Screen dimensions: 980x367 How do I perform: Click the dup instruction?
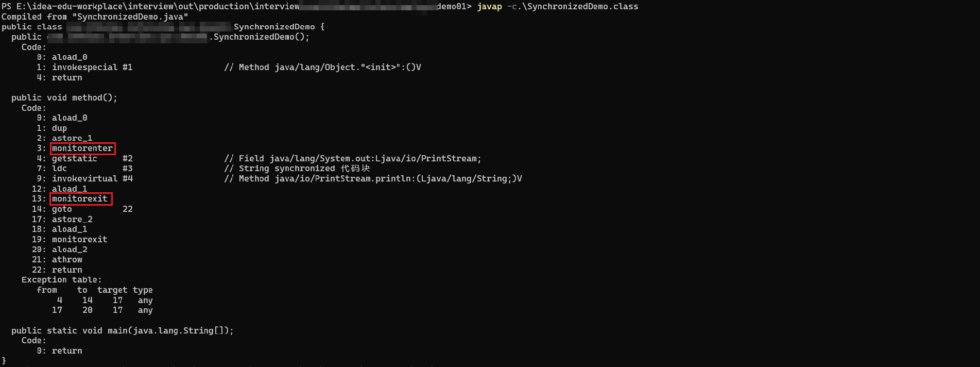tap(59, 128)
